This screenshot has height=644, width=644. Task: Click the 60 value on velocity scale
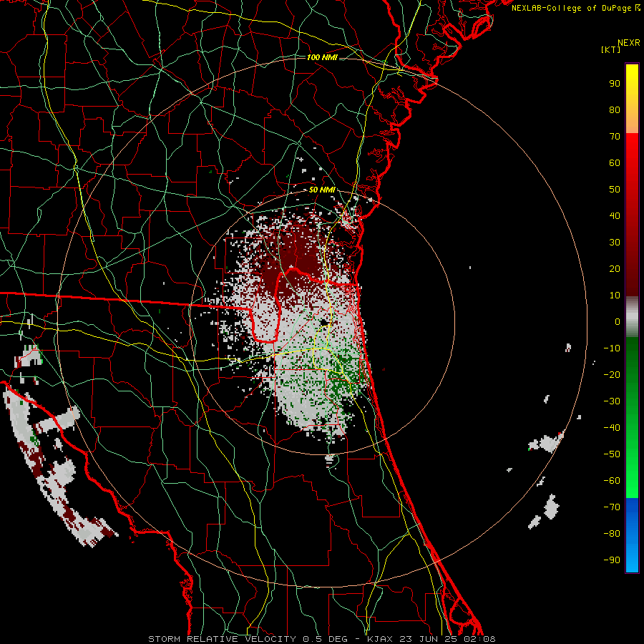click(615, 163)
